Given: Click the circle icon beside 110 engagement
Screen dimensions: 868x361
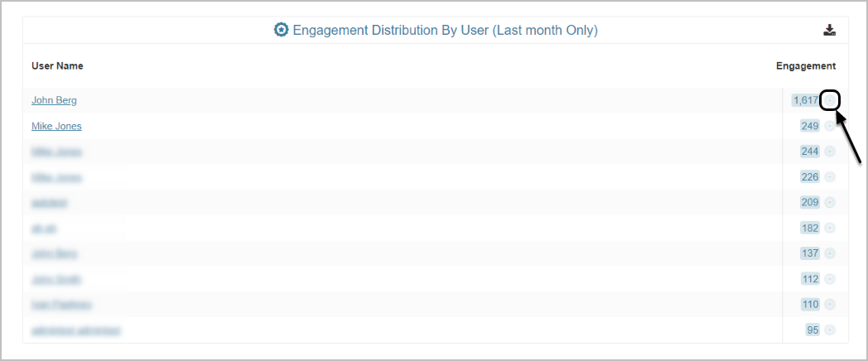Looking at the screenshot, I should [830, 305].
